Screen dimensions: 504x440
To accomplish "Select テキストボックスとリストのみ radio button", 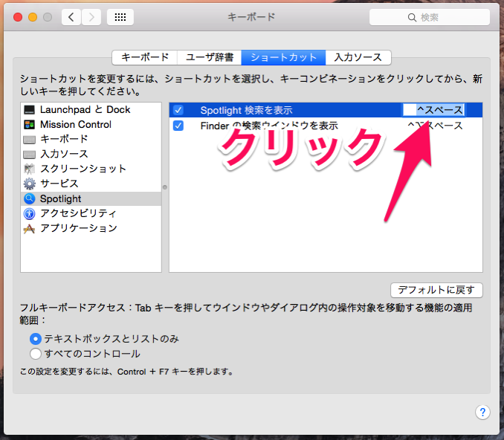I will (36, 339).
